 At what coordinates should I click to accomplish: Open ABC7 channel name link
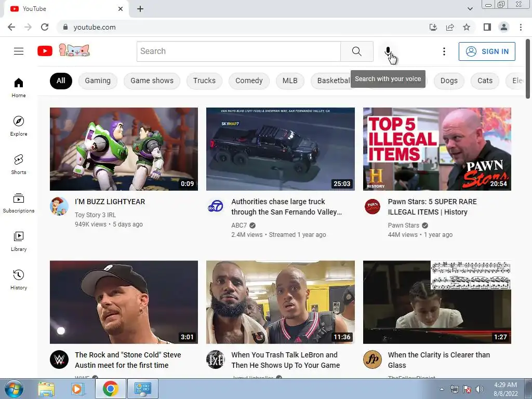click(x=239, y=225)
